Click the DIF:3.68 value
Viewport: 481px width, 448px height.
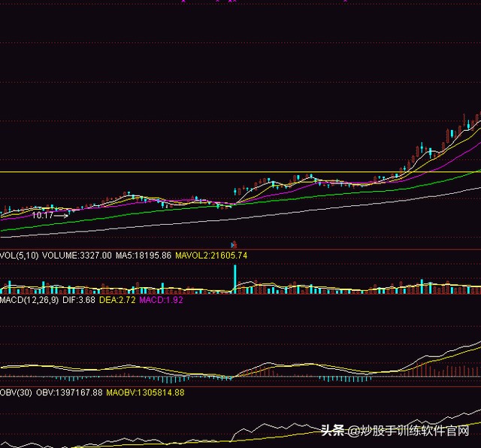(79, 300)
